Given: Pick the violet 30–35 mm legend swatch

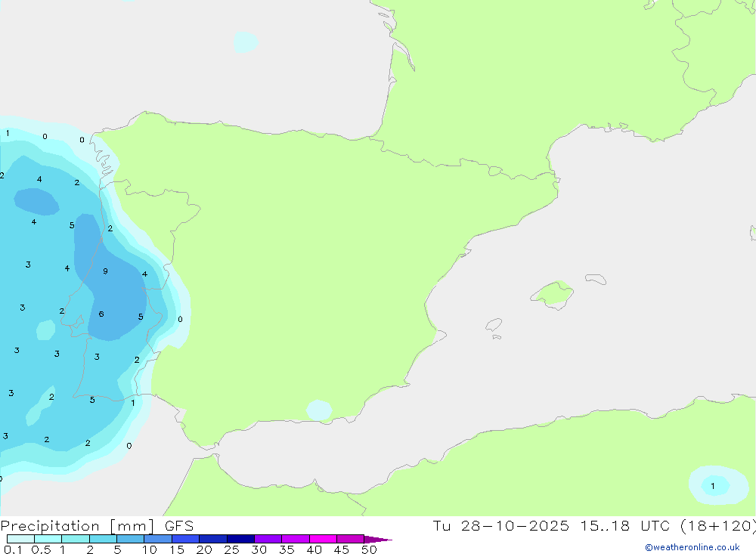Looking at the screenshot, I should click(x=268, y=539).
